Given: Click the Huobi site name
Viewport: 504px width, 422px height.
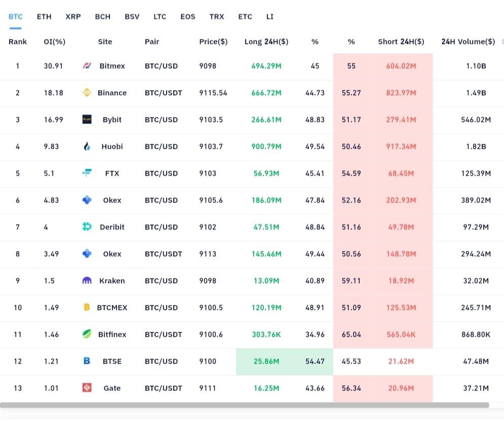Looking at the screenshot, I should click(x=112, y=146).
